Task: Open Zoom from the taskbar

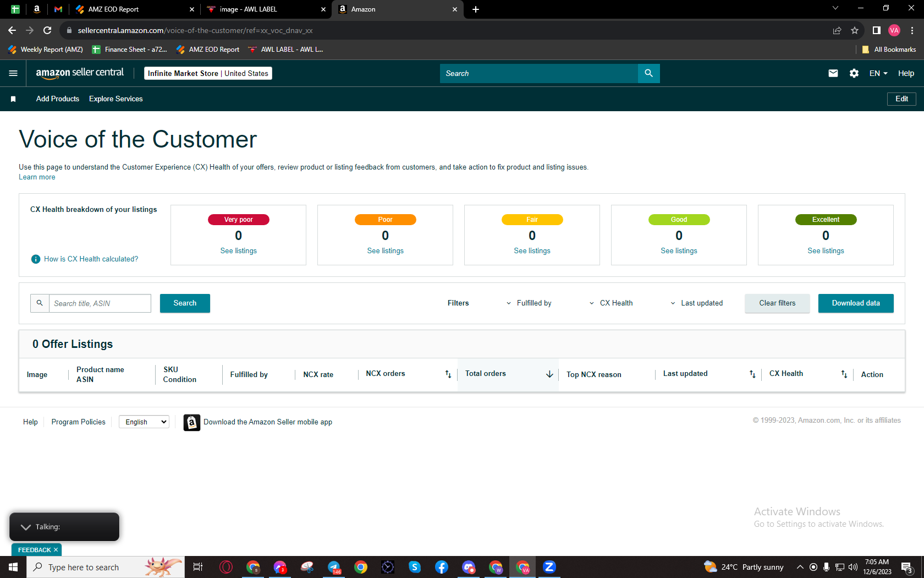Action: click(549, 567)
